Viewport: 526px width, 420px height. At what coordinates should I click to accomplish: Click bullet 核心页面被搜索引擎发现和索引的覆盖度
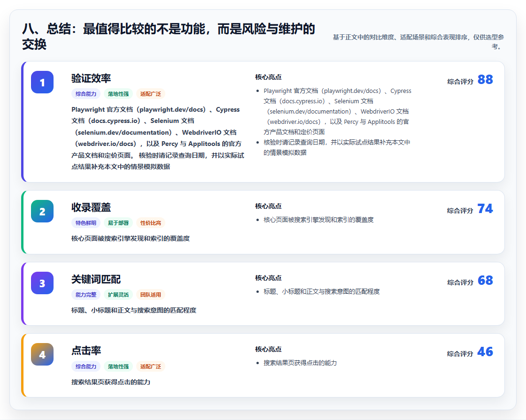(x=319, y=220)
